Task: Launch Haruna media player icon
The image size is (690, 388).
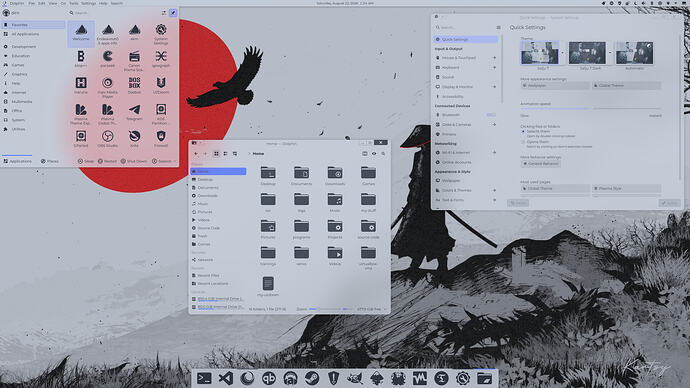Action: pos(81,84)
